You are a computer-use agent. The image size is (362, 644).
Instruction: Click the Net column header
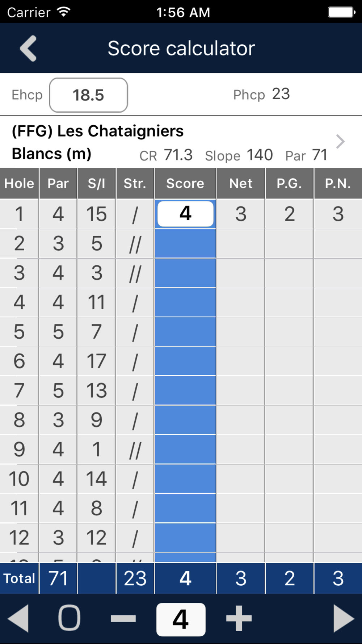pyautogui.click(x=241, y=183)
